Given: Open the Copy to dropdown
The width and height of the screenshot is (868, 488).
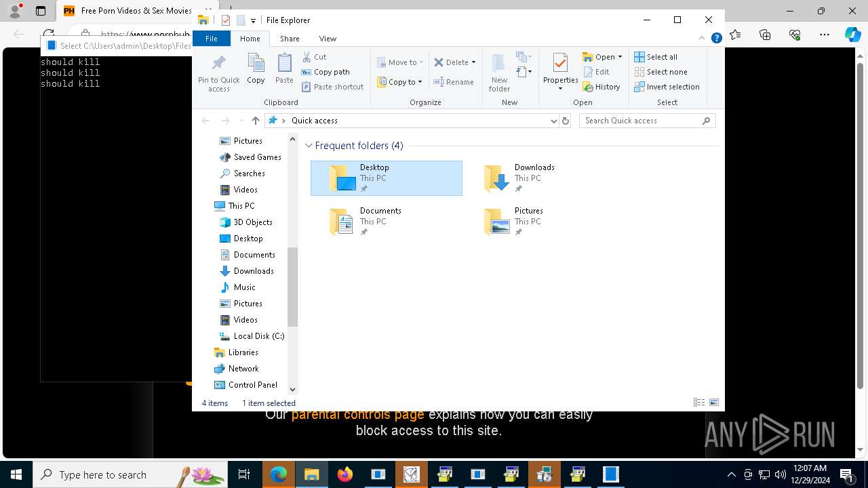Looking at the screenshot, I should (x=400, y=82).
